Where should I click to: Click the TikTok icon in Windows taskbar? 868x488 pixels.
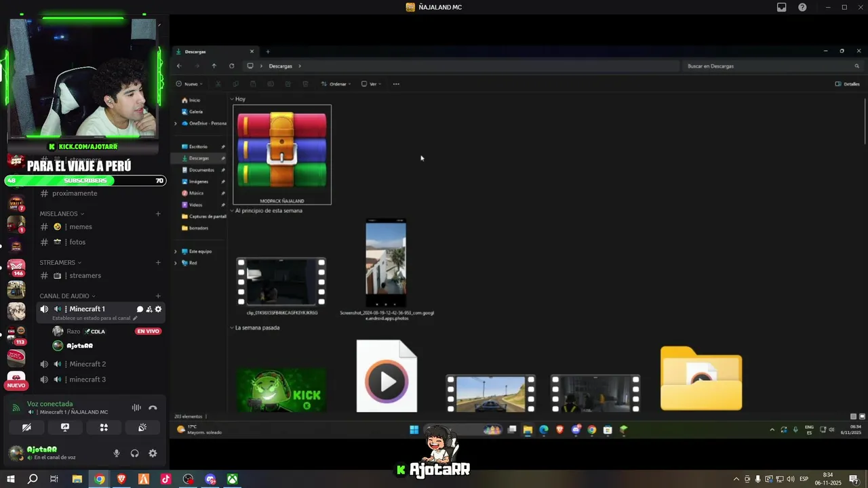point(165,479)
